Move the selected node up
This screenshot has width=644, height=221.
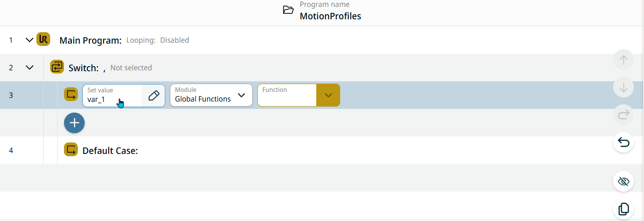click(x=623, y=60)
